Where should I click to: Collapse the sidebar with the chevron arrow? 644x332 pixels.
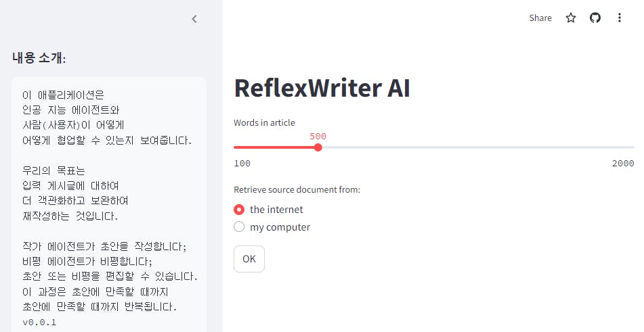click(194, 19)
